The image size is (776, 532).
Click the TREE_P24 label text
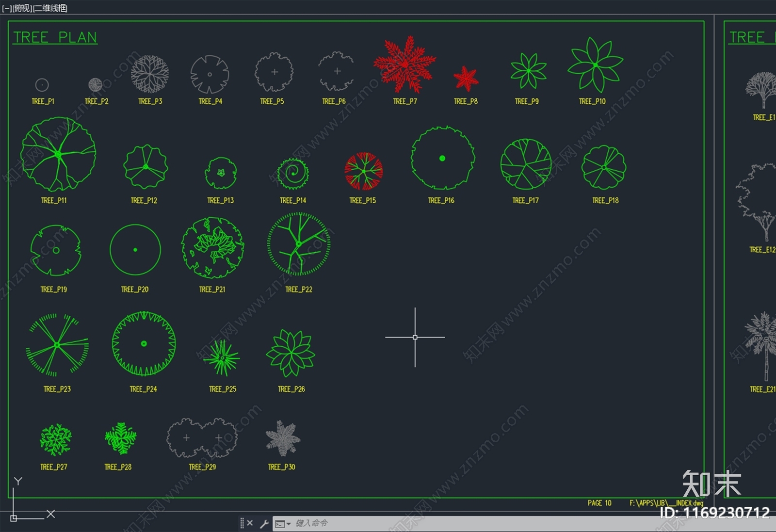tap(143, 389)
